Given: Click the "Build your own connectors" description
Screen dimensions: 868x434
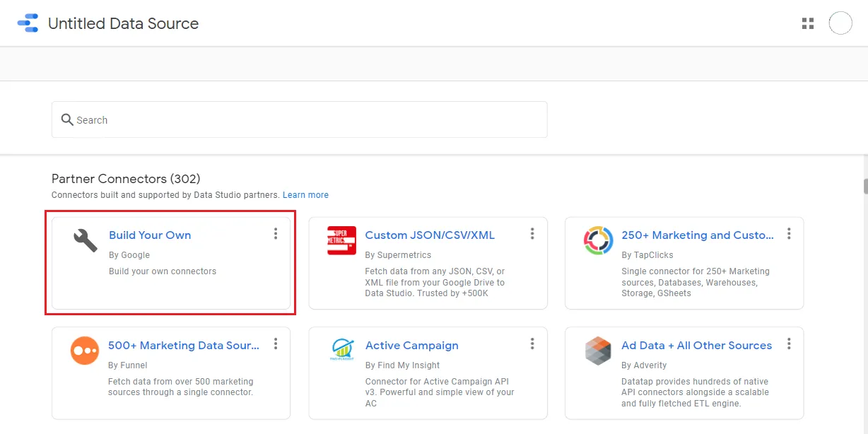Looking at the screenshot, I should pyautogui.click(x=163, y=271).
